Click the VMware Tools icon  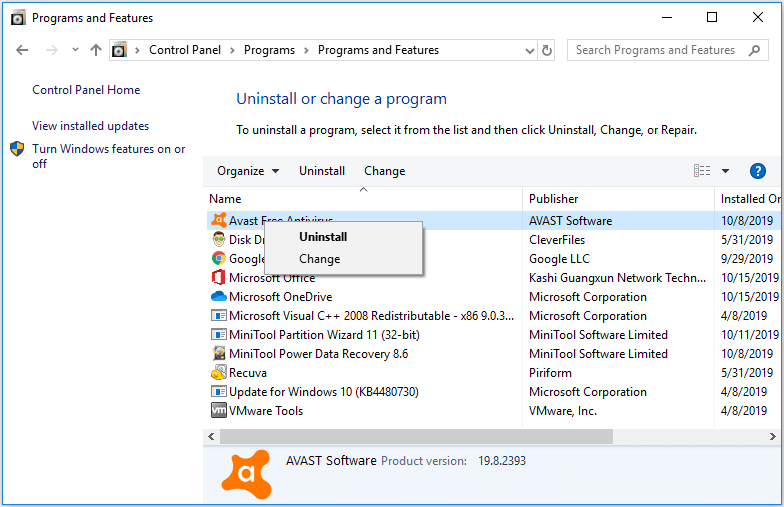(x=218, y=410)
